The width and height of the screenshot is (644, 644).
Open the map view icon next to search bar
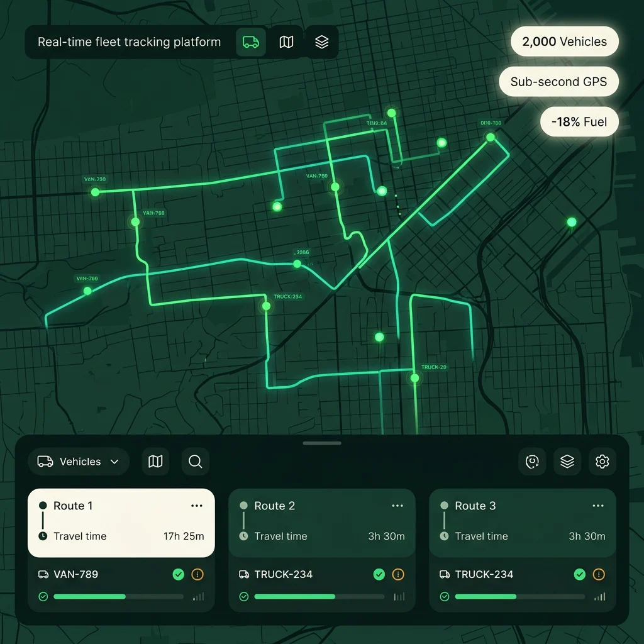[x=287, y=42]
